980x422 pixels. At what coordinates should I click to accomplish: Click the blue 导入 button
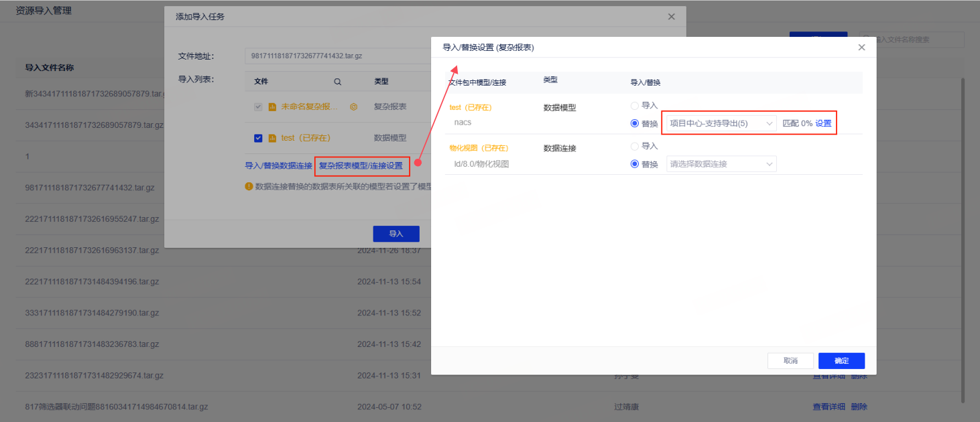(396, 234)
